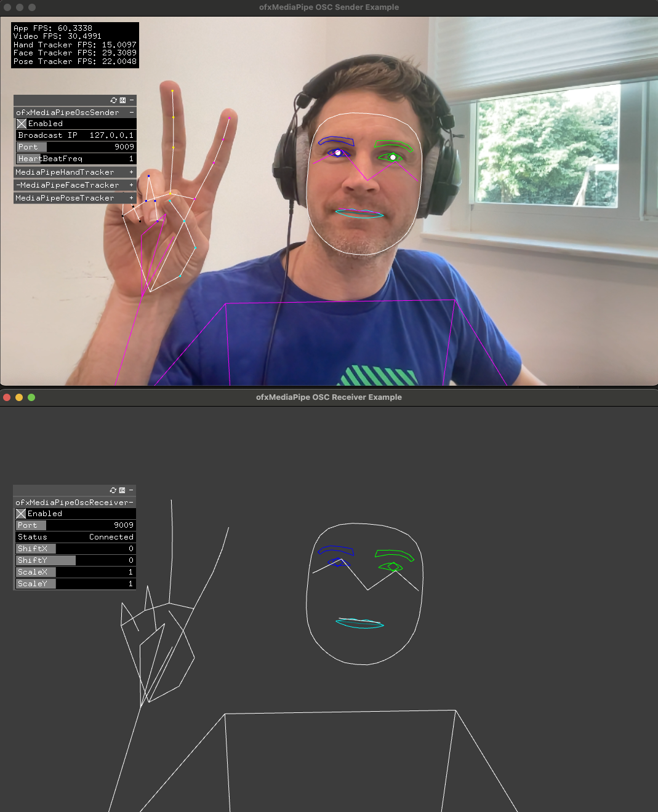Click the Broadcast IP field 127.0.0.1

pos(76,135)
